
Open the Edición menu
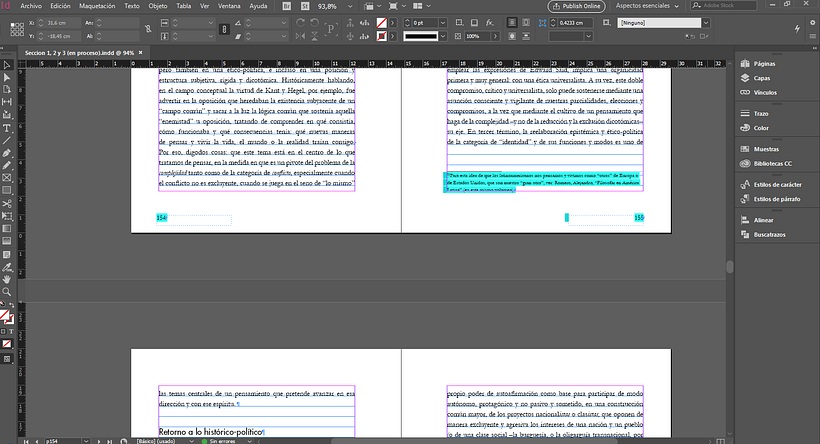(x=60, y=6)
